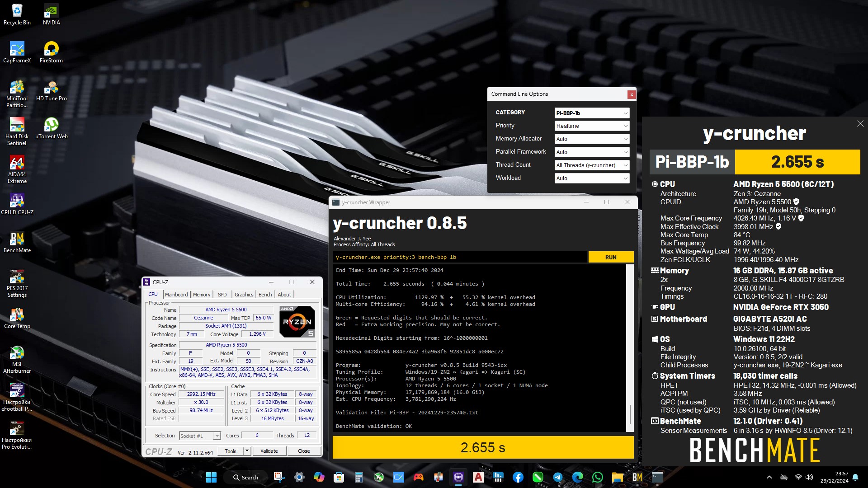Open uTorrent Web desktop icon
The width and height of the screenshot is (868, 488).
tap(51, 128)
